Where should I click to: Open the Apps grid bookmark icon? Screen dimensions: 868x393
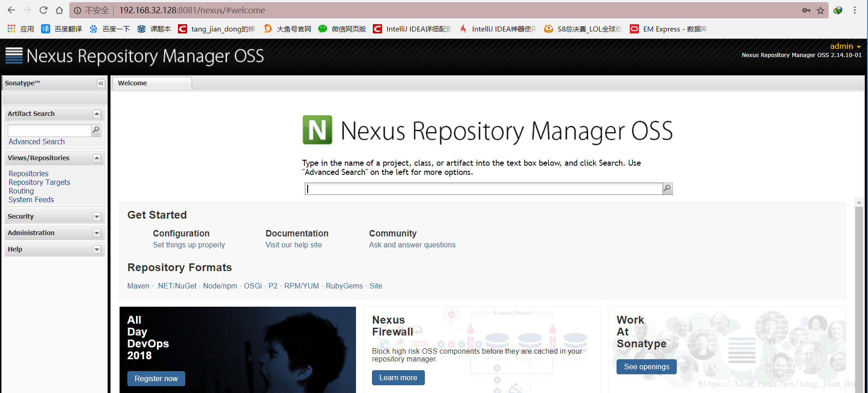(12, 29)
